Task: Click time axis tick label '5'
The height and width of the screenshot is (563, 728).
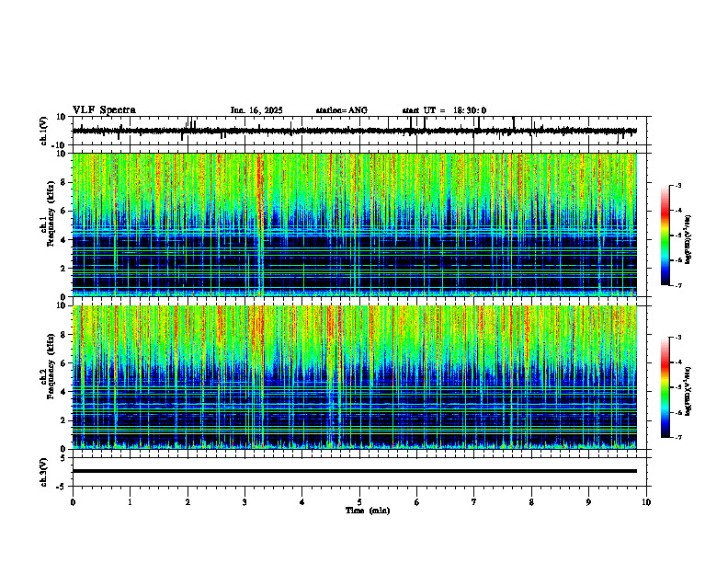Action: [359, 502]
